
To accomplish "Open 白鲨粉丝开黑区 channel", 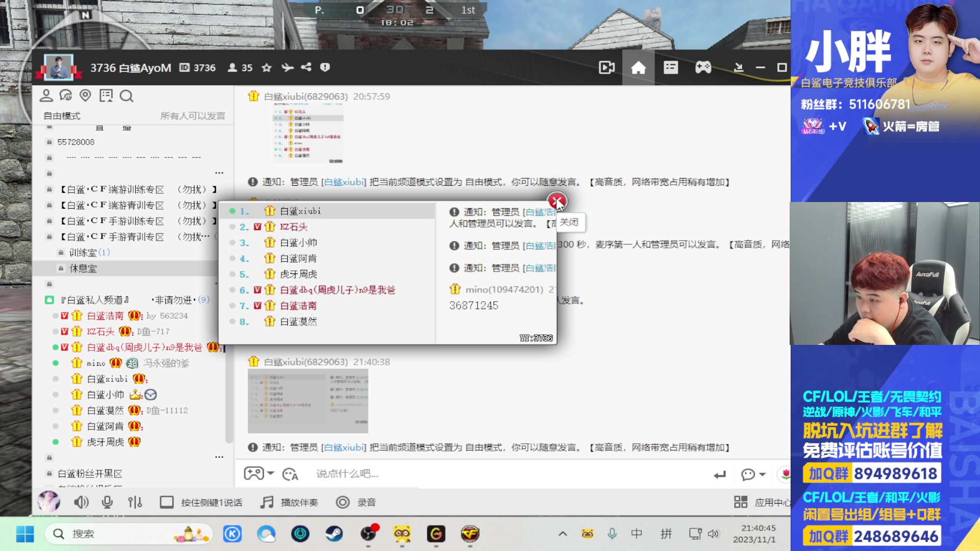I will (90, 473).
